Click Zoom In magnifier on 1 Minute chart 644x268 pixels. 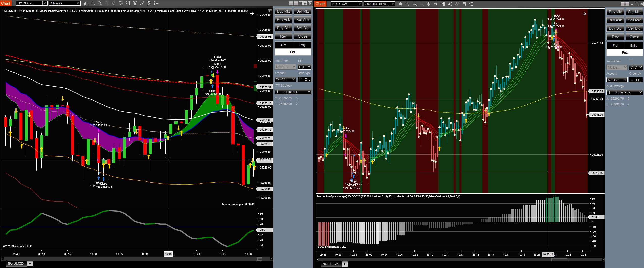pyautogui.click(x=100, y=3)
